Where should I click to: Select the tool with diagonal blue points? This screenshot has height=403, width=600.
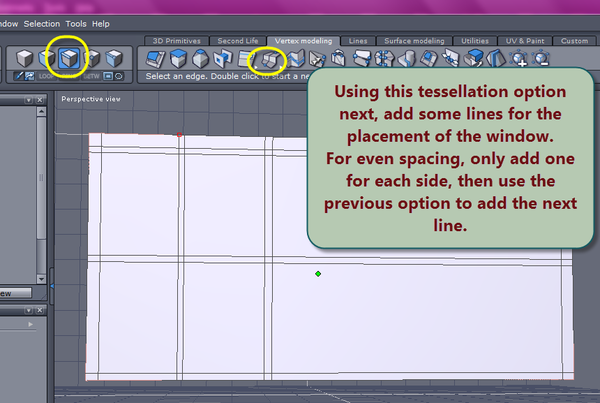451,59
